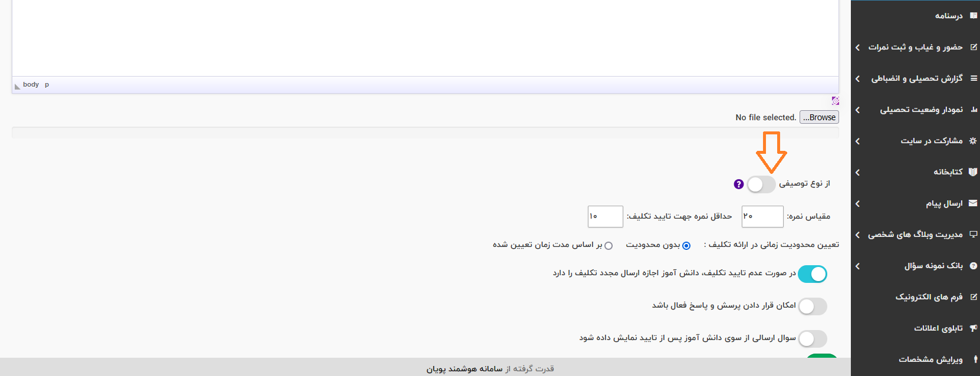Click the question bank icon in sidebar
Image resolution: width=980 pixels, height=376 pixels.
pos(973,266)
